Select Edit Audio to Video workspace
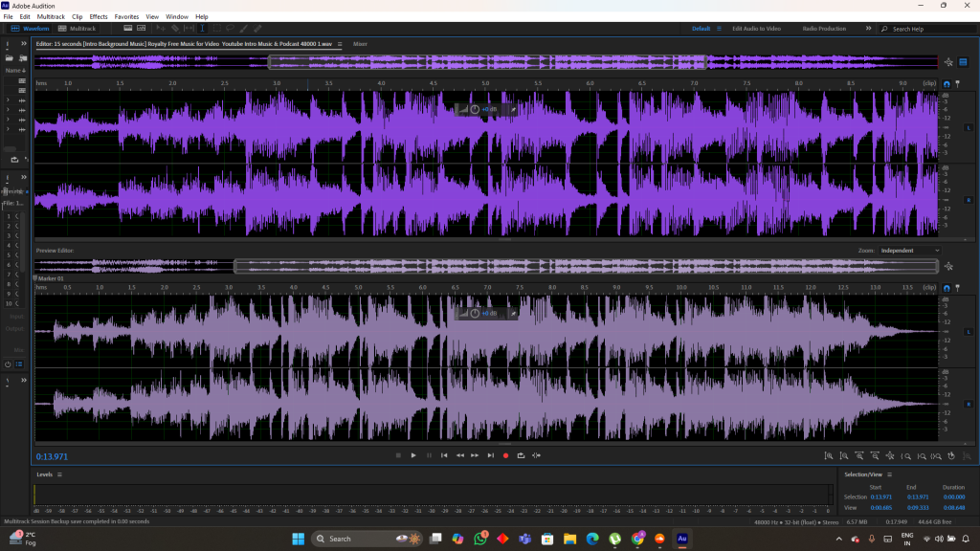 757,29
